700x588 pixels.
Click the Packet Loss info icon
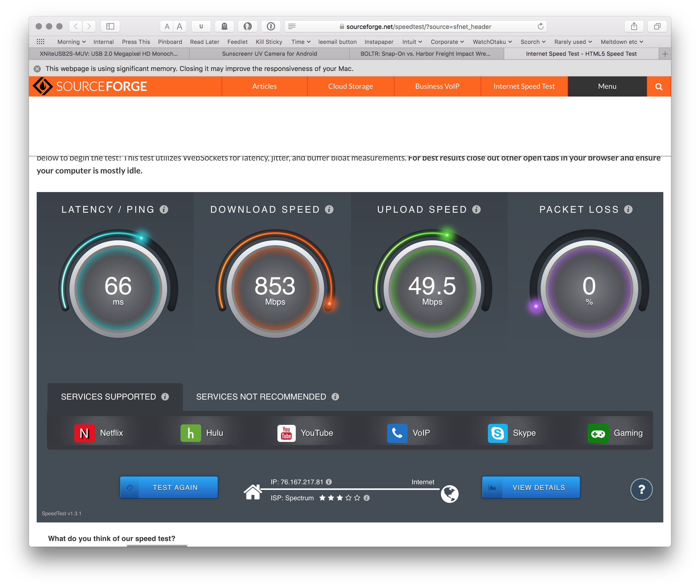click(x=628, y=209)
